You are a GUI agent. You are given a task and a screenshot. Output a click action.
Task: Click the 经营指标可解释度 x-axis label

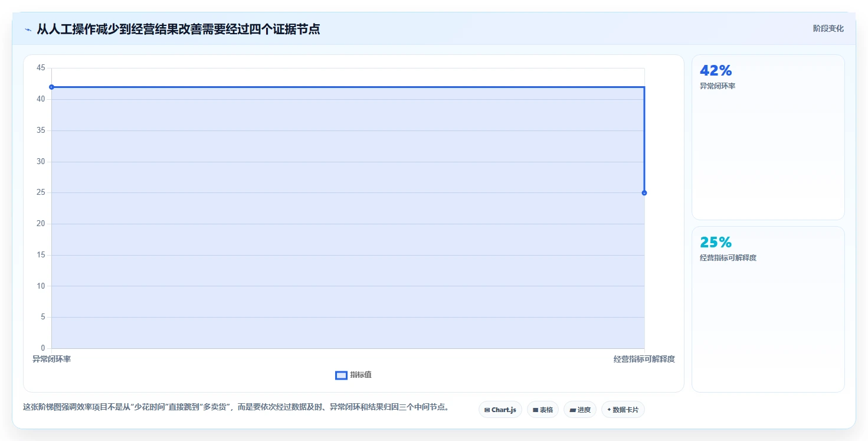click(x=644, y=359)
